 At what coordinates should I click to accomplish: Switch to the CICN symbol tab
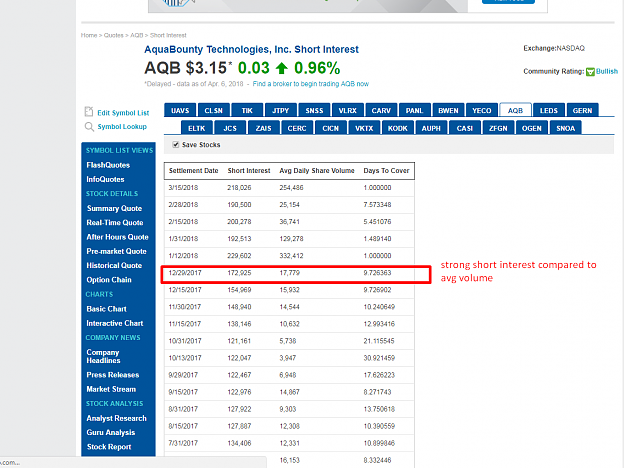(x=330, y=128)
